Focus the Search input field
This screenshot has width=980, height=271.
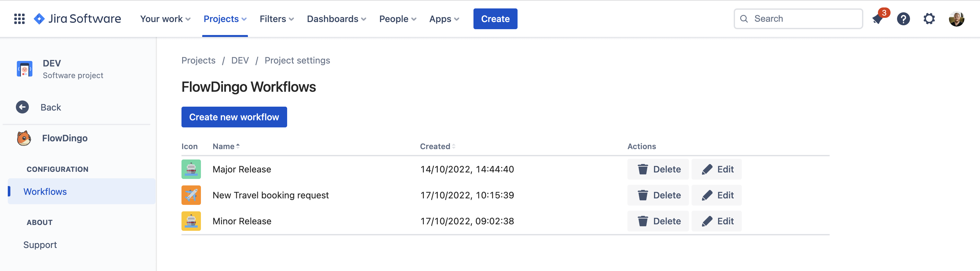pos(798,19)
